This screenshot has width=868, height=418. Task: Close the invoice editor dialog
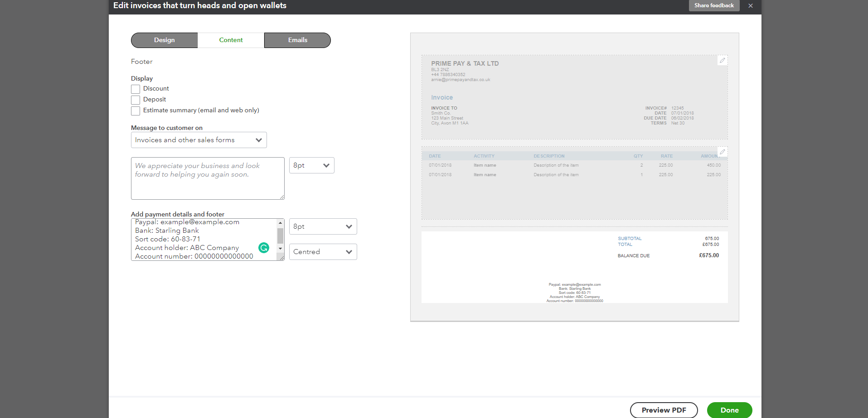pyautogui.click(x=751, y=6)
